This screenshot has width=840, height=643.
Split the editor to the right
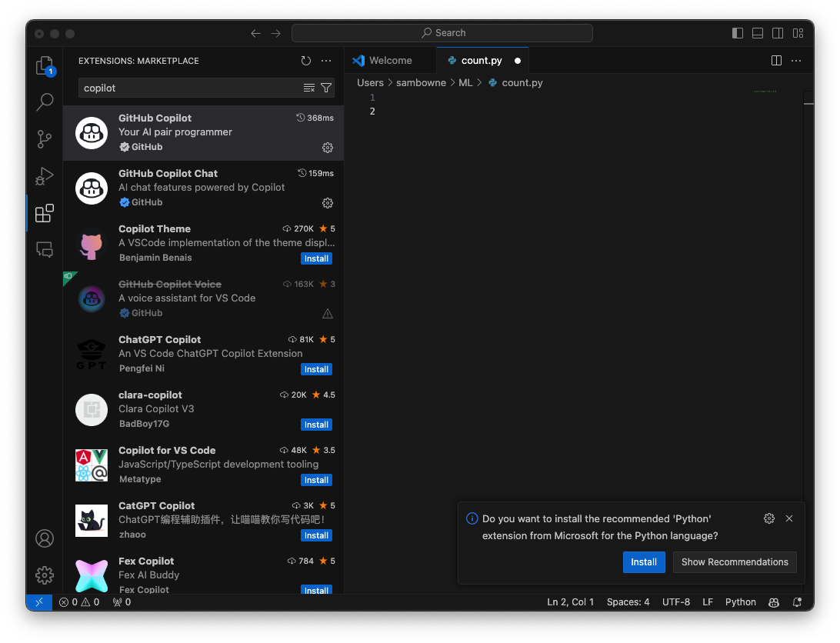pos(776,61)
